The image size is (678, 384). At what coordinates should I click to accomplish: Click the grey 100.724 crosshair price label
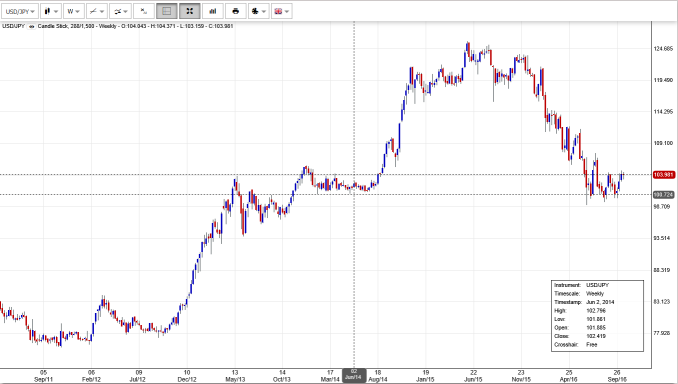(x=663, y=195)
